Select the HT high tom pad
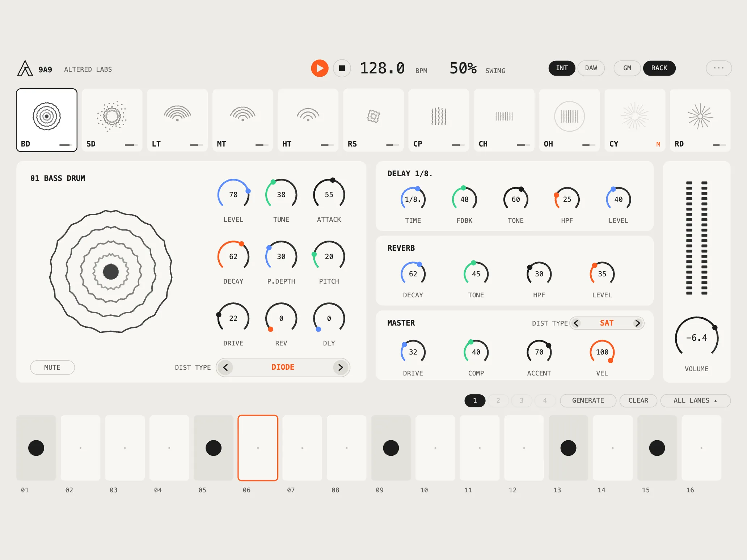The height and width of the screenshot is (560, 747). 308,120
